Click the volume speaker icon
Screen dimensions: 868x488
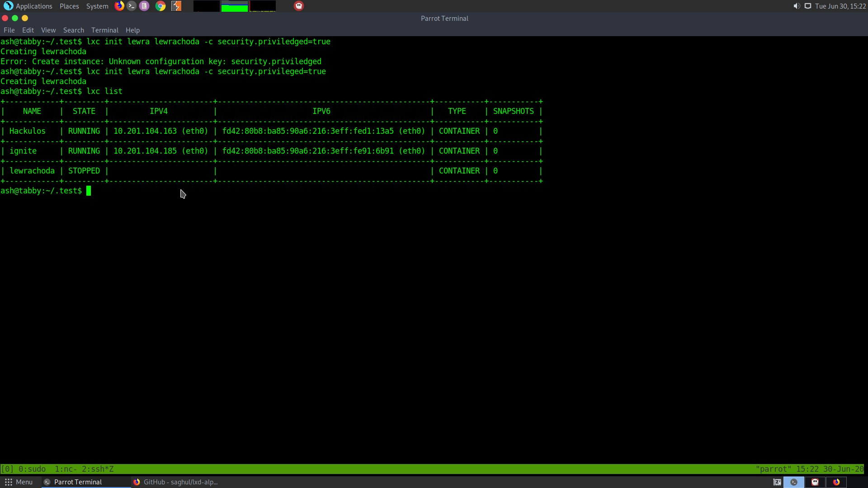coord(797,6)
